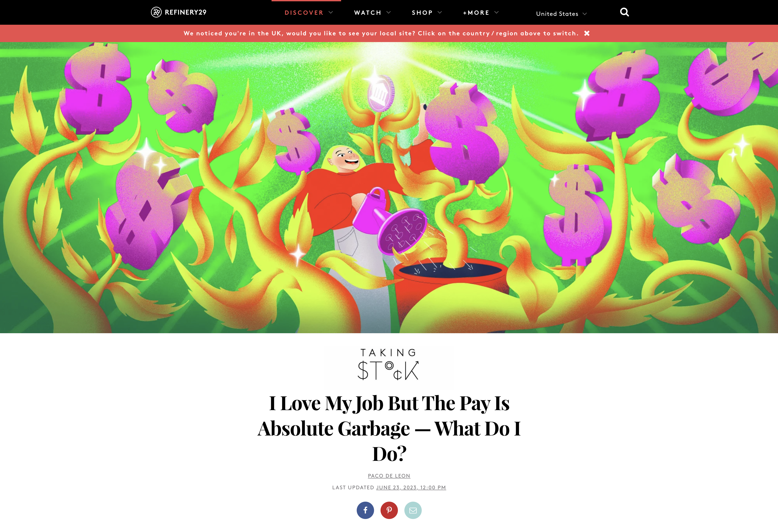778x532 pixels.
Task: Click the Taking Stock series logo
Action: click(x=388, y=364)
